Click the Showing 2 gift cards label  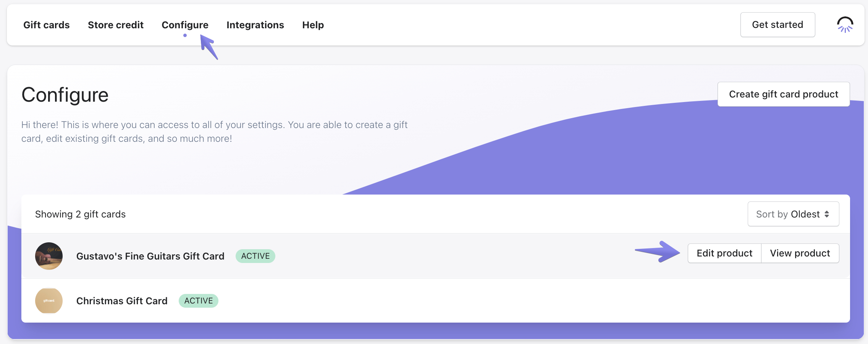click(80, 214)
